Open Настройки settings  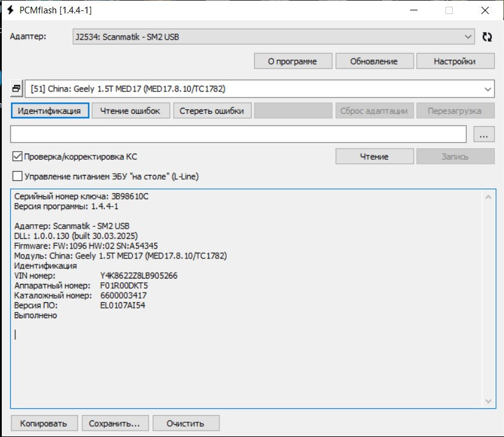point(455,61)
